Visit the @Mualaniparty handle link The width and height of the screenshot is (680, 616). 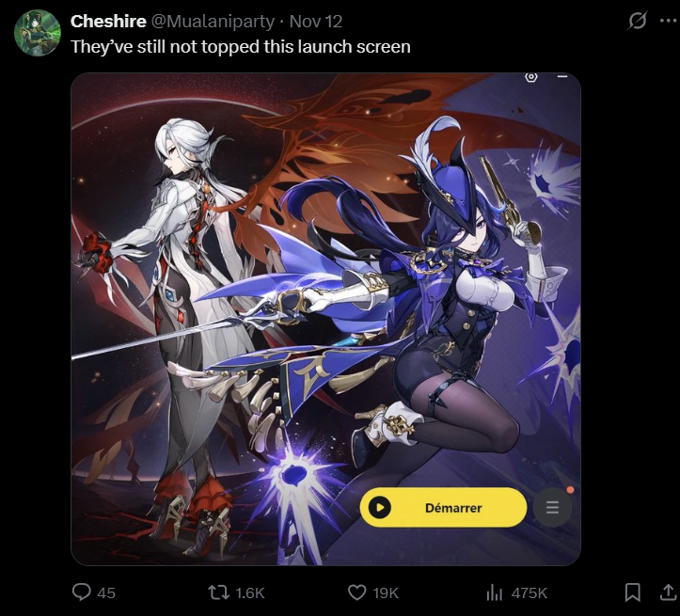tap(213, 22)
